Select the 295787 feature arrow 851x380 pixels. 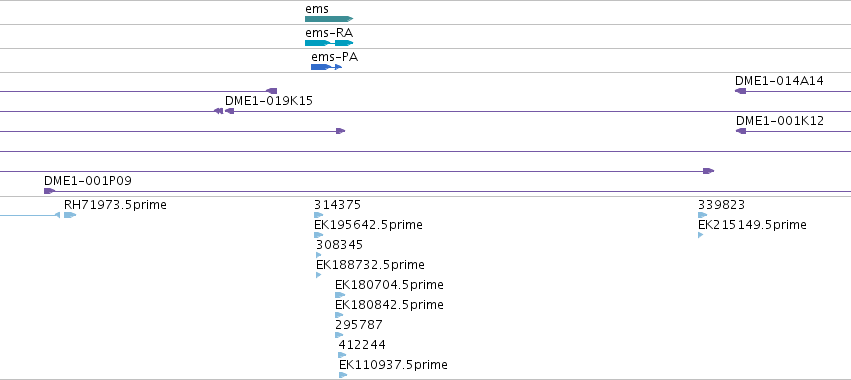point(339,335)
